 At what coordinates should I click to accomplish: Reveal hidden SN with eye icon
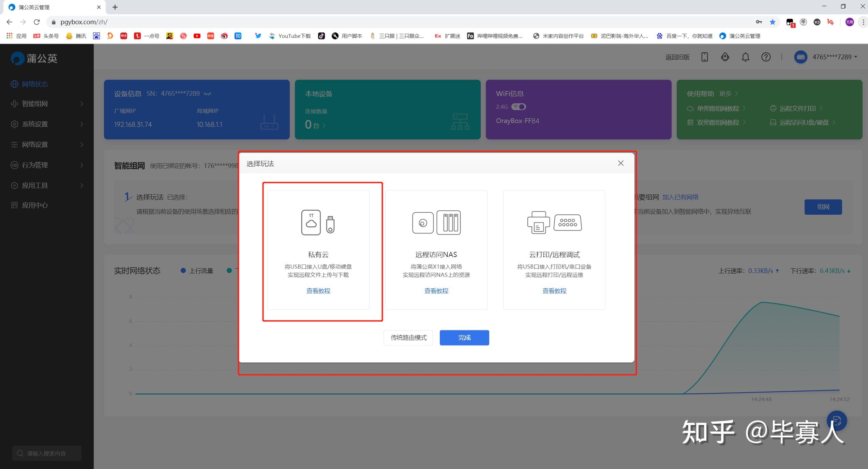click(207, 94)
